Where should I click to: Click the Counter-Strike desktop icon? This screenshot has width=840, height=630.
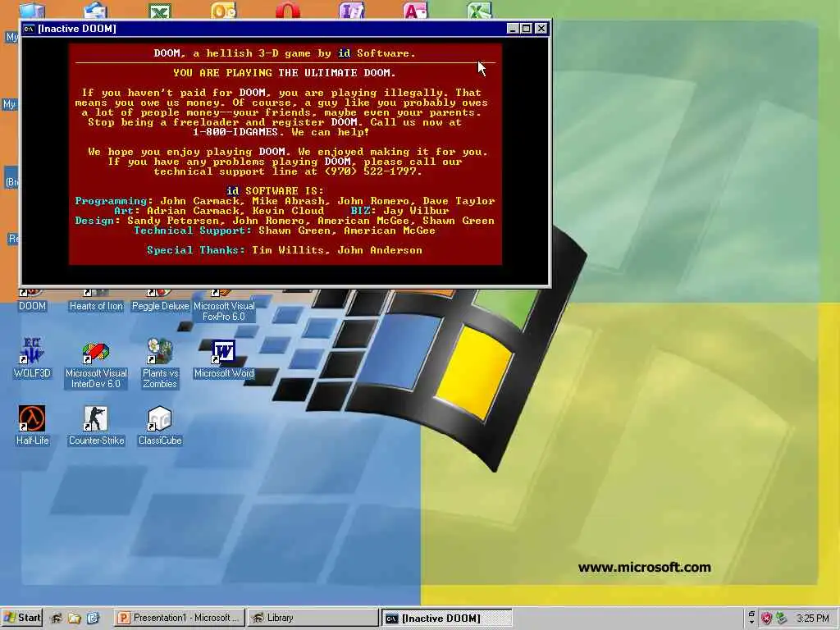tap(96, 426)
